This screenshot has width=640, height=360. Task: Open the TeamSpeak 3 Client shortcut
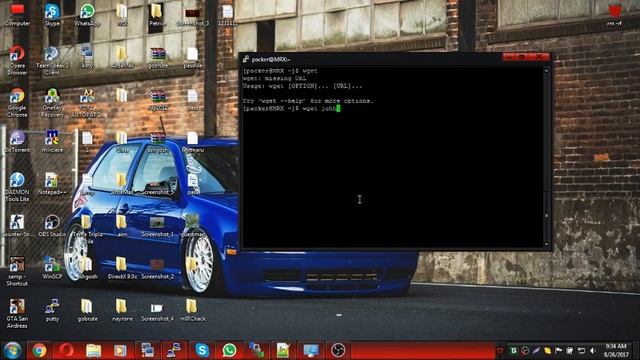click(52, 60)
